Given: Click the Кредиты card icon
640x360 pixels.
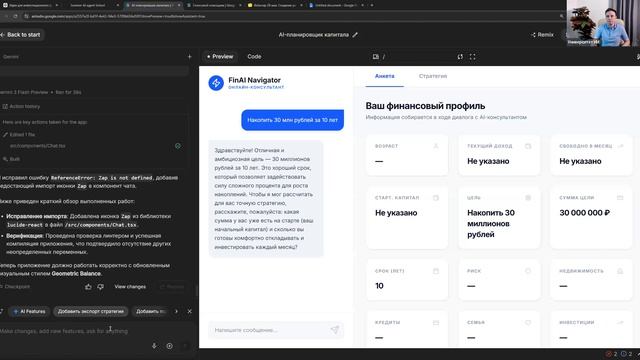Looking at the screenshot, I should point(436,323).
